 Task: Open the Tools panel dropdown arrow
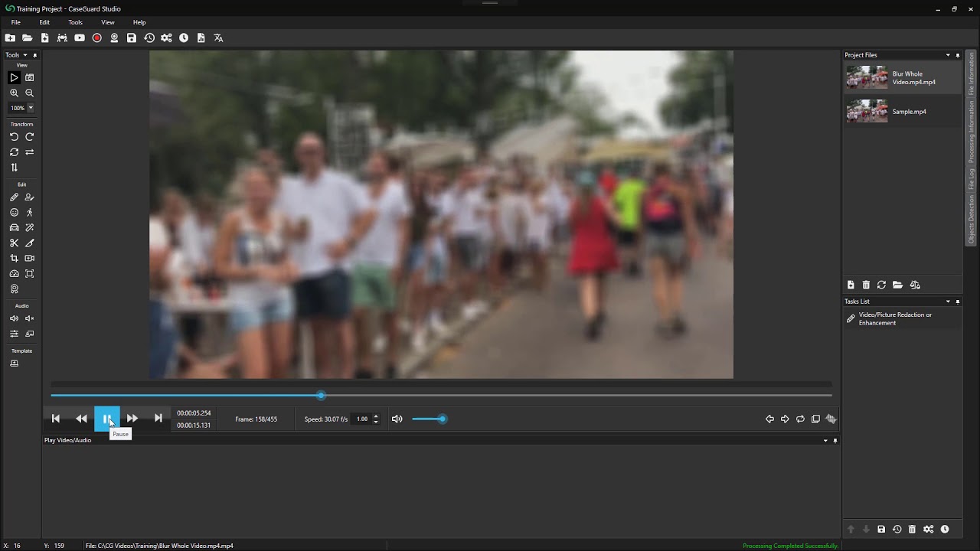click(x=25, y=55)
